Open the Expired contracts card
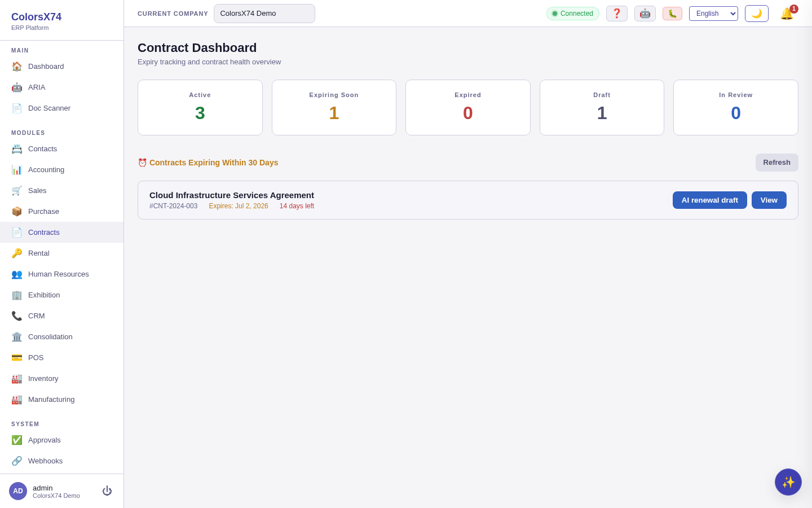 point(468,107)
